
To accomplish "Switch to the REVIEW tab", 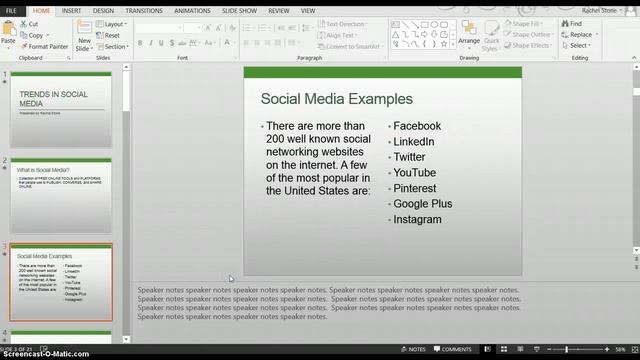I will tap(279, 11).
